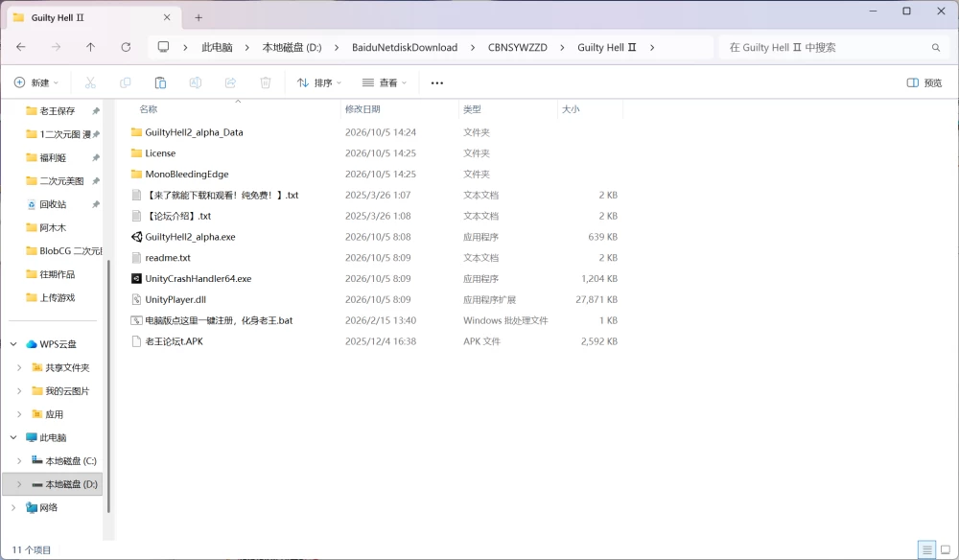The height and width of the screenshot is (560, 959).
Task: Click the Guilty Hell II window tab
Action: tap(95, 17)
